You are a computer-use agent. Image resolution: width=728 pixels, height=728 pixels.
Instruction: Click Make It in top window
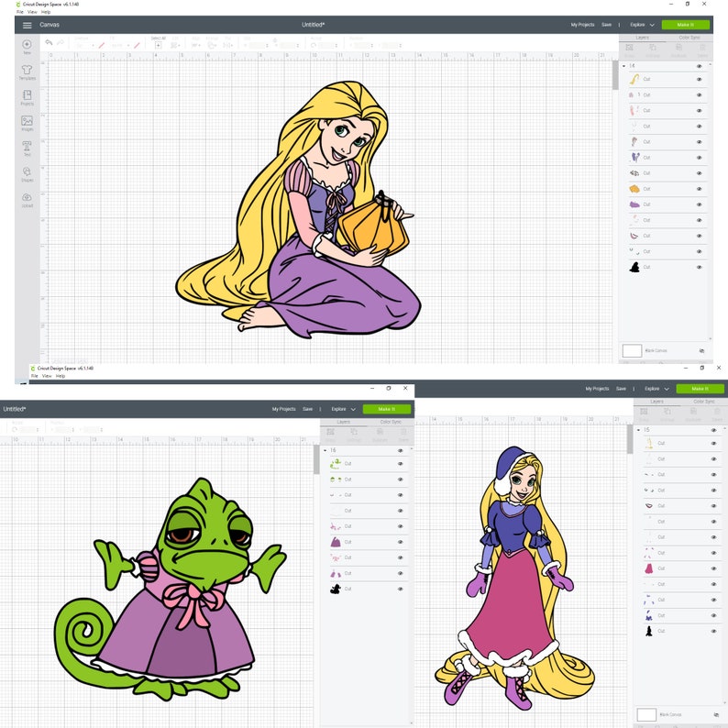[x=685, y=25]
